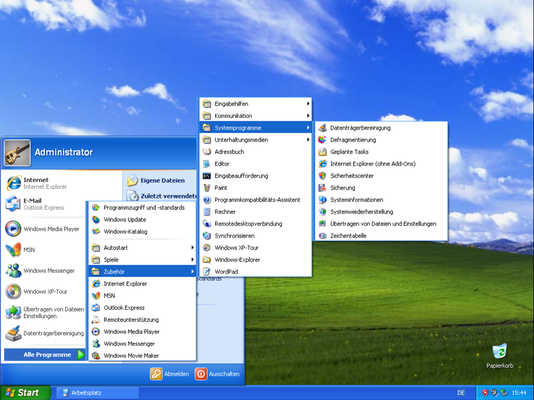Switch to the Arbeitsplatz taskbar window
The height and width of the screenshot is (400, 534).
coord(97,393)
